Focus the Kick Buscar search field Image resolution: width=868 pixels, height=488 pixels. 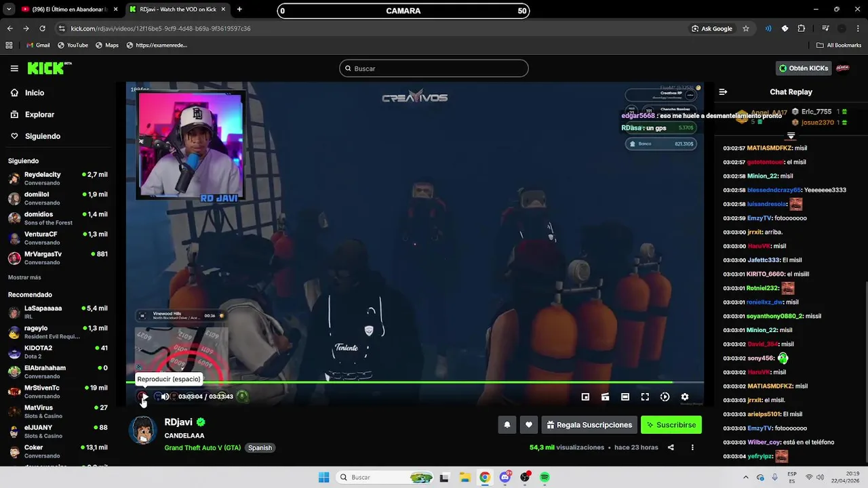(x=434, y=68)
